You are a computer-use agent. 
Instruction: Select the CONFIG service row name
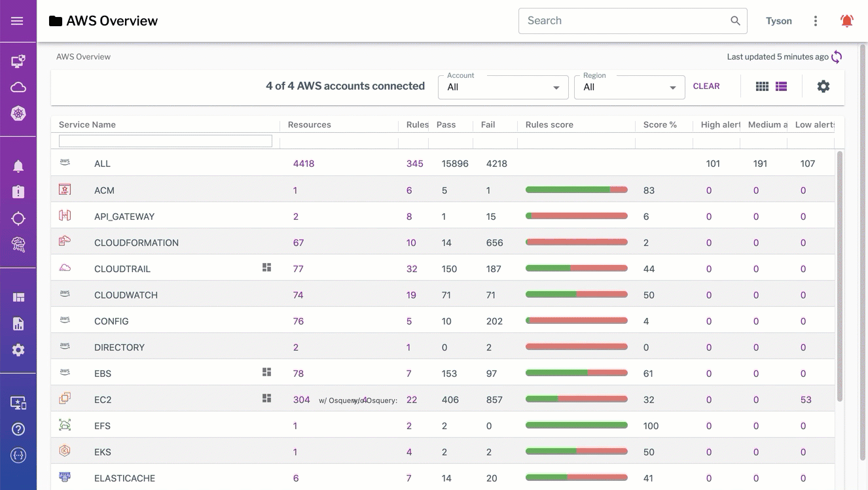[111, 321]
